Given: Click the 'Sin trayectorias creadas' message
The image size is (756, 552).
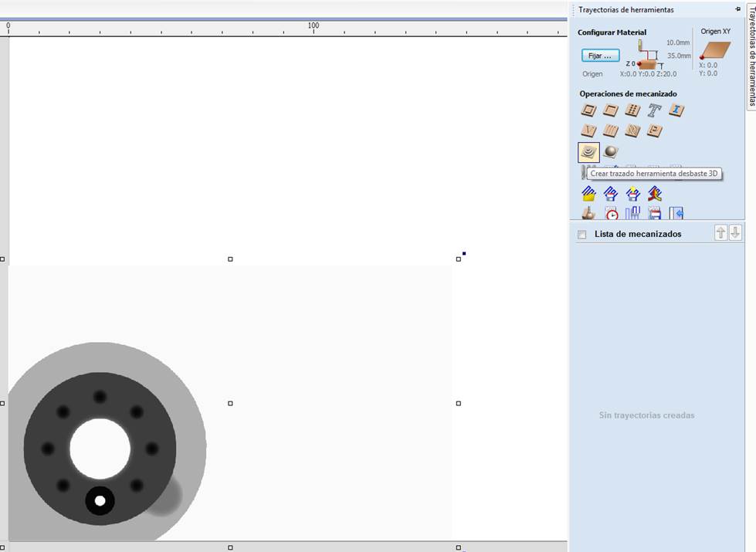Looking at the screenshot, I should tap(646, 415).
